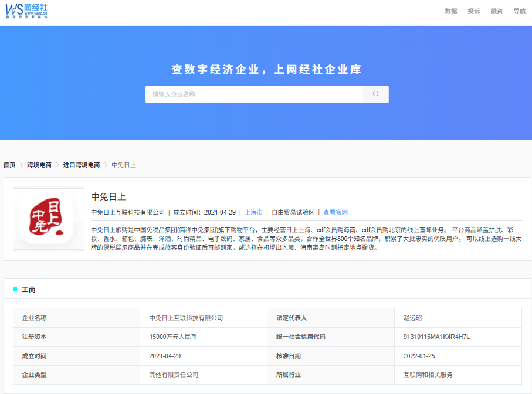Click the 2022-01-25 value cell

[458, 356]
